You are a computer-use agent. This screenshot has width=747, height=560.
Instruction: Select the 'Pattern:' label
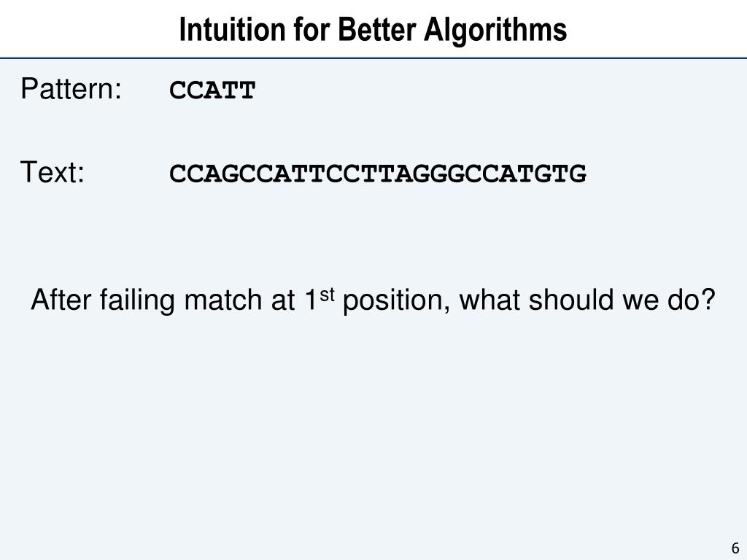[71, 88]
